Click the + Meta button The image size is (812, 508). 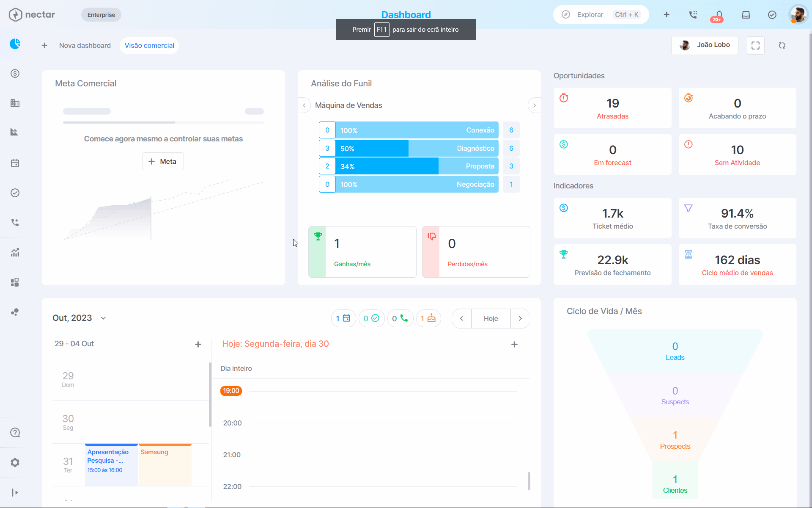coord(163,161)
